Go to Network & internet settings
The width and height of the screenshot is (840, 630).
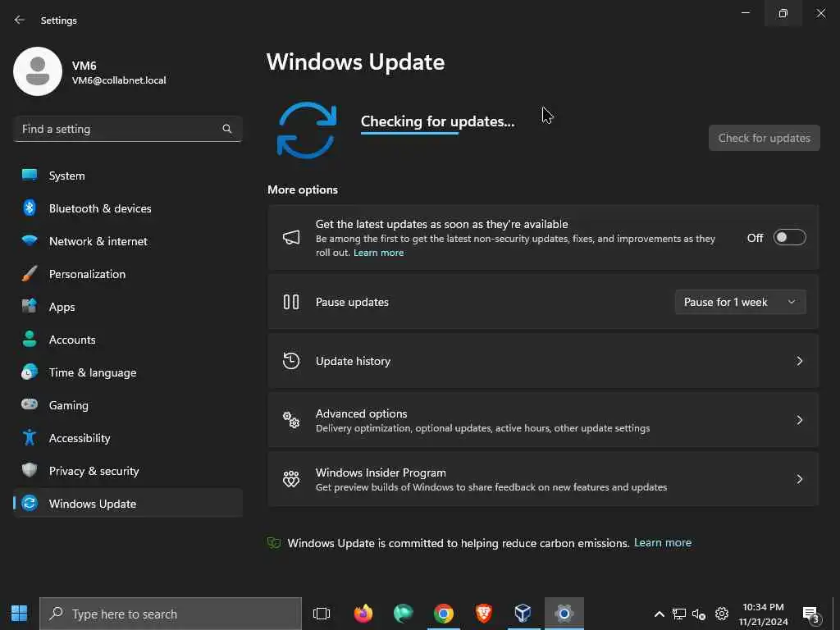(128, 241)
